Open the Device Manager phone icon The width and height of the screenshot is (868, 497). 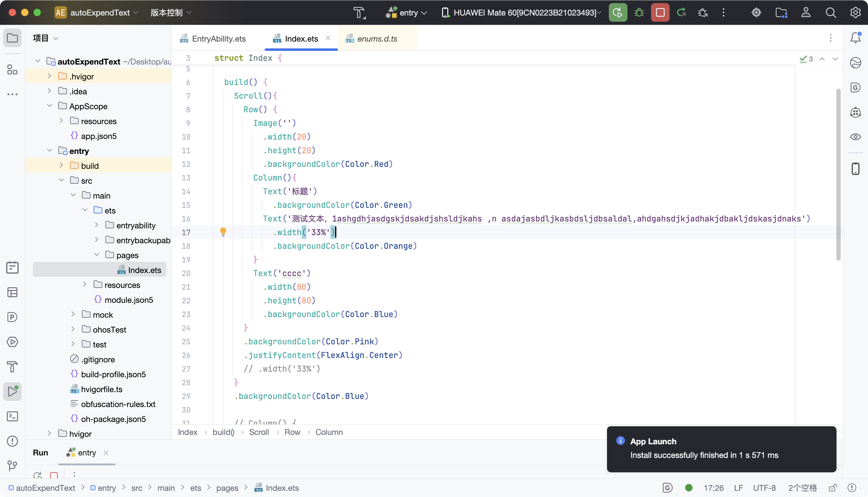click(x=855, y=169)
